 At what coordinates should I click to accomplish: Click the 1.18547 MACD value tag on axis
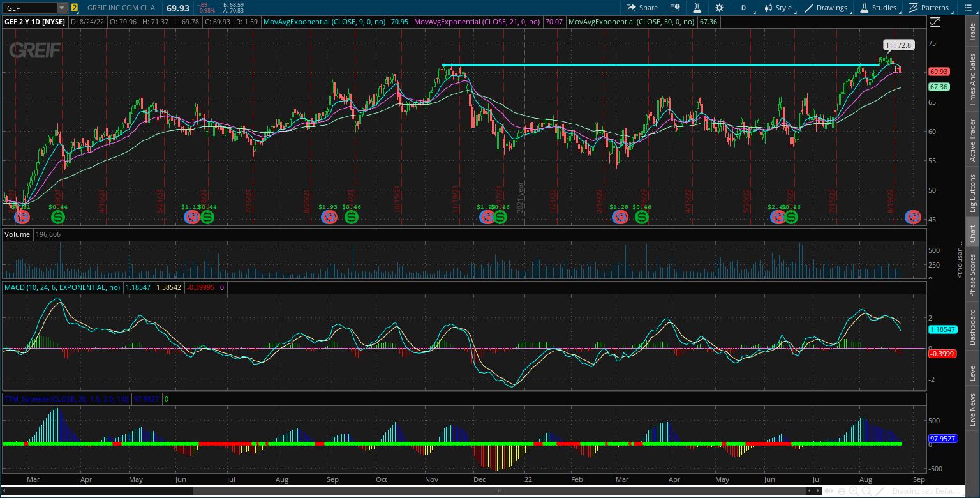coord(943,329)
